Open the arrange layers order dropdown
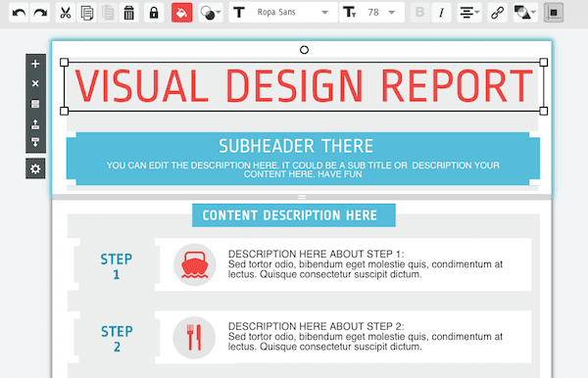 point(525,13)
